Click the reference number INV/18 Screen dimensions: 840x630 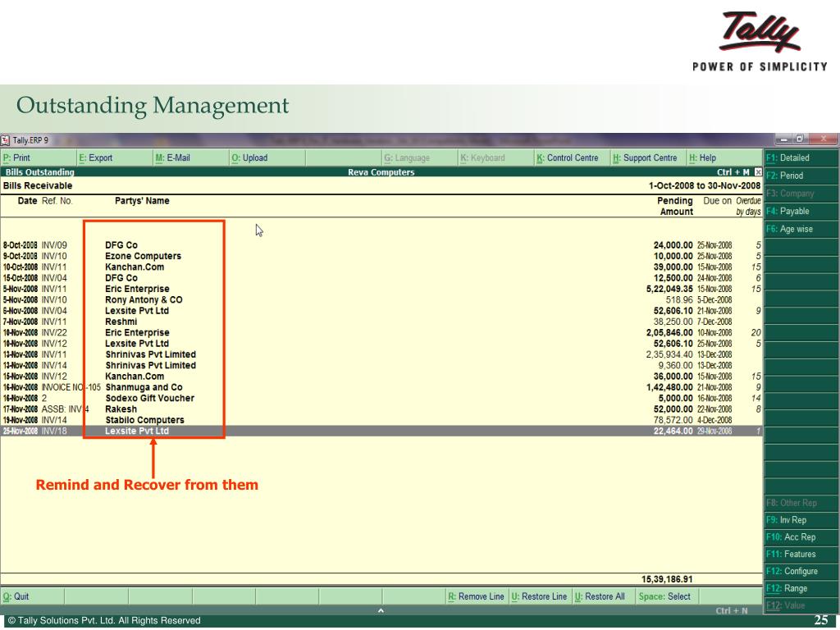point(54,431)
